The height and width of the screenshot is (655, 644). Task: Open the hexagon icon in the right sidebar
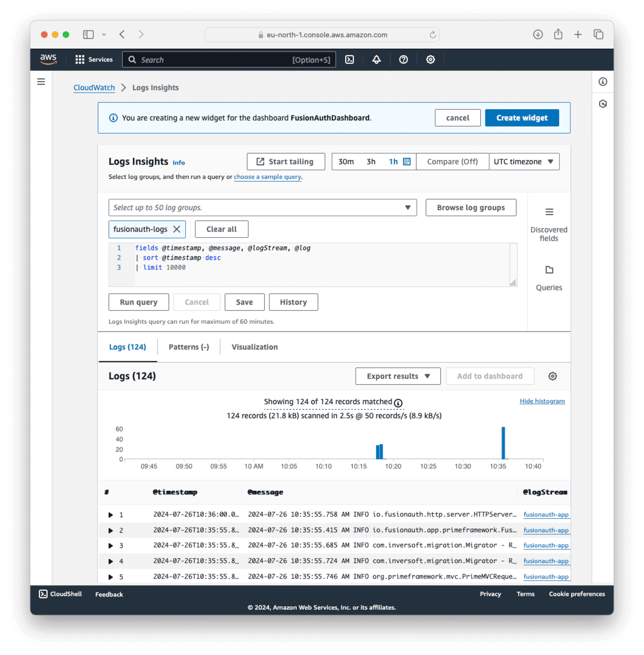603,104
